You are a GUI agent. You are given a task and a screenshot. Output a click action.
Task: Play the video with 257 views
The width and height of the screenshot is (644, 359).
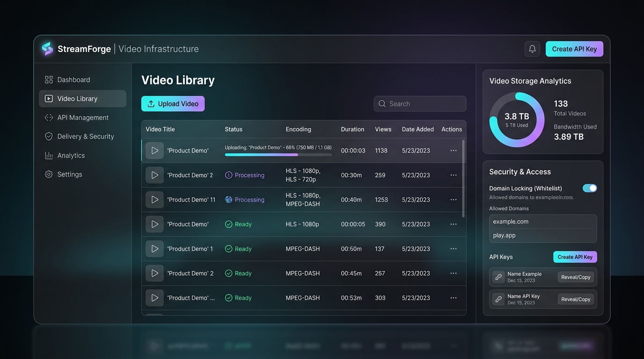click(154, 273)
